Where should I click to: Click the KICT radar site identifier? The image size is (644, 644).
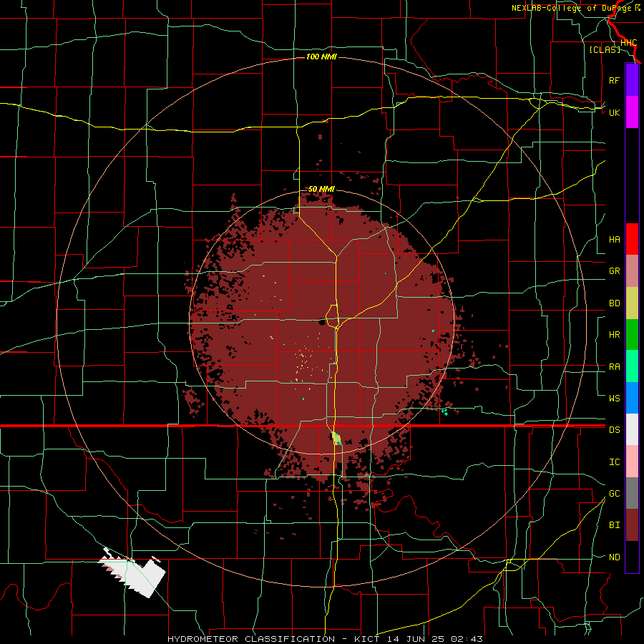tap(366, 639)
